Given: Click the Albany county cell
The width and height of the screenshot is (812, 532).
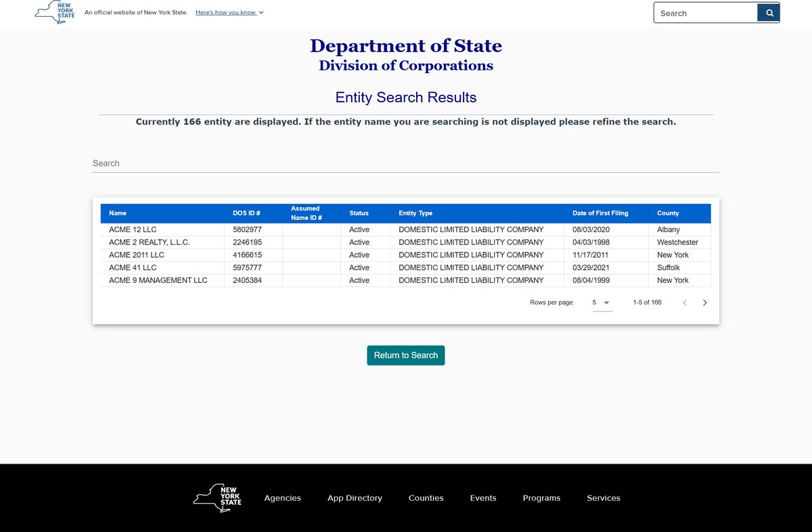Looking at the screenshot, I should pos(669,229).
